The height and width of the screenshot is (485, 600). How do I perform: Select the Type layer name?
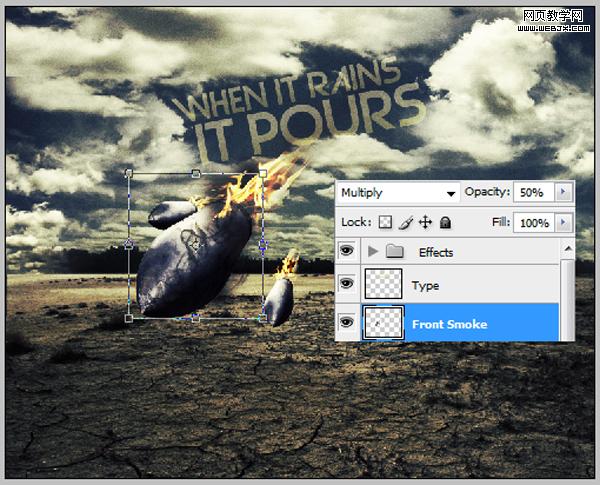pyautogui.click(x=425, y=286)
